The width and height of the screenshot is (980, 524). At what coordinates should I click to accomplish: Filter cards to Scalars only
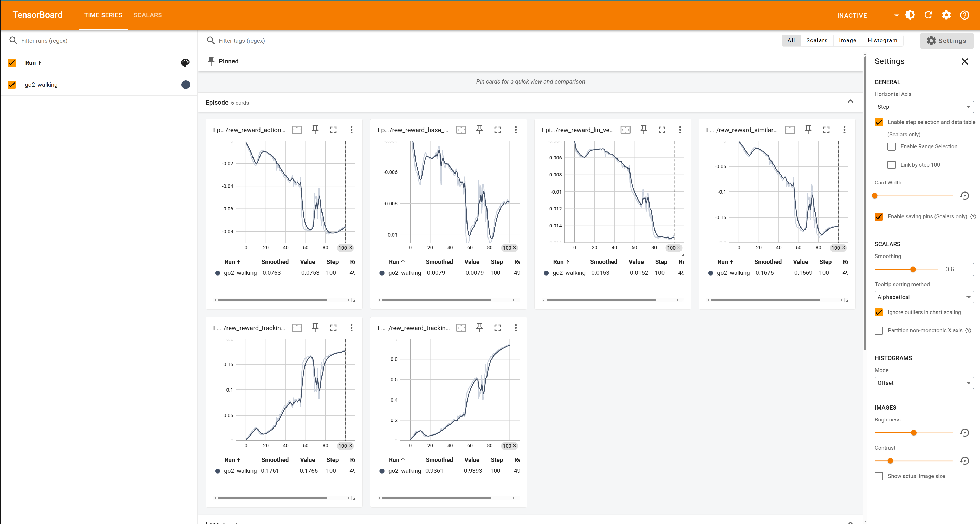(817, 40)
